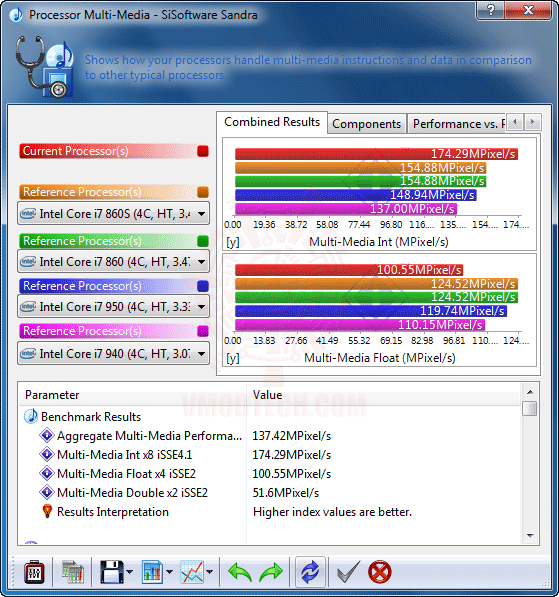
Task: Open the save options dropdown arrow
Action: point(129,572)
